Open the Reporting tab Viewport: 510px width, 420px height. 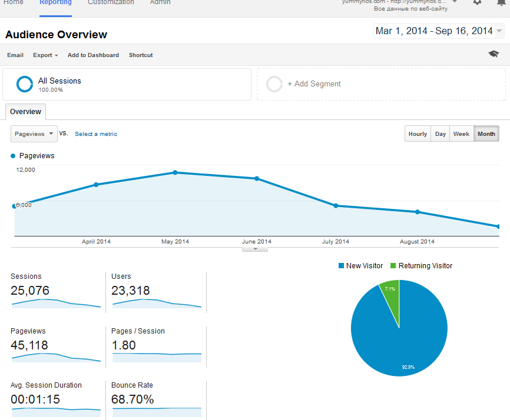55,2
